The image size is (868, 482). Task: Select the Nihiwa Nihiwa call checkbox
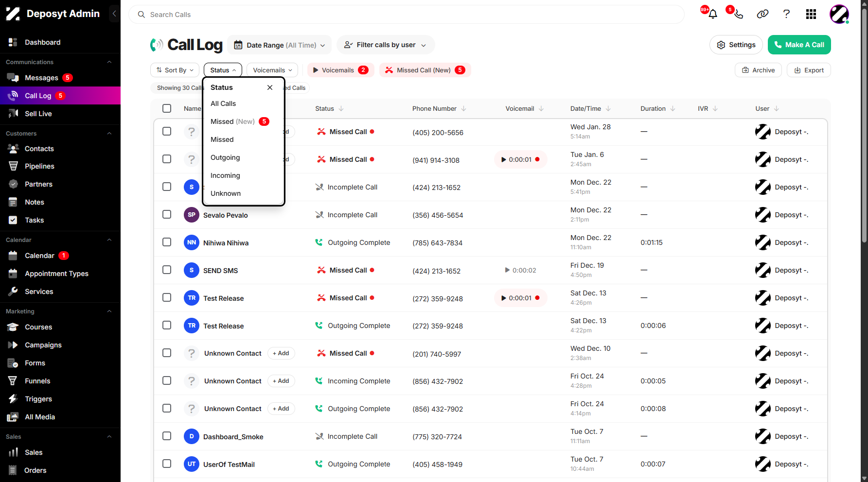coord(167,242)
